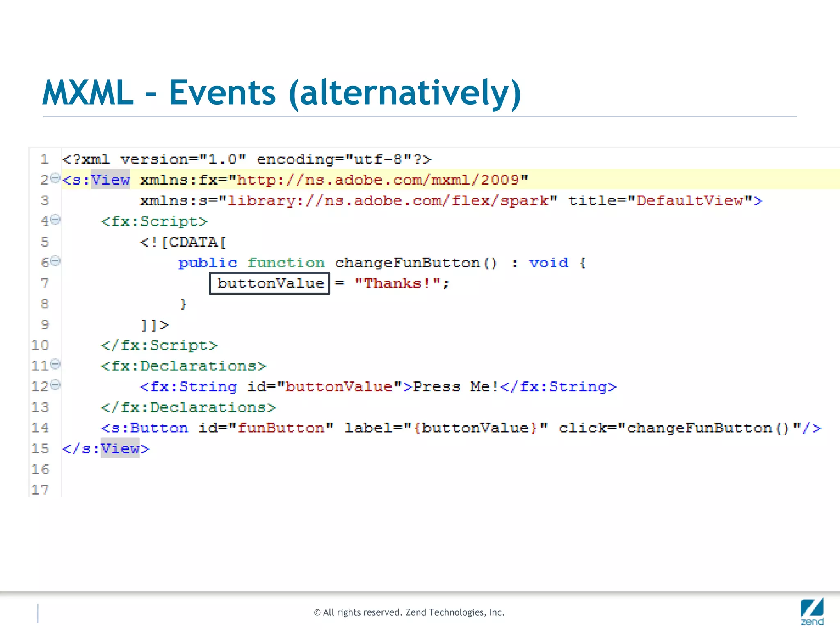Click the 'encoding="utf-8"' attribute on line 1
Image resolution: width=840 pixels, height=630 pixels.
coord(334,160)
